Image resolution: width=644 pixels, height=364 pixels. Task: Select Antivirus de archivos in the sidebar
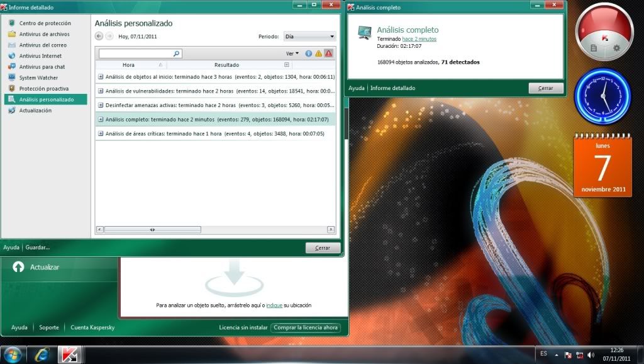click(45, 34)
